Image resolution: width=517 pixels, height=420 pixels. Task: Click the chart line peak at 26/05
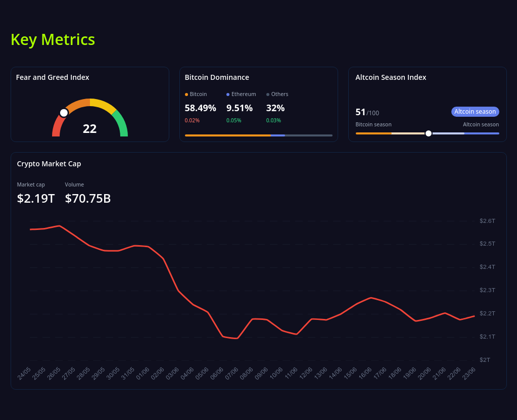(59, 226)
